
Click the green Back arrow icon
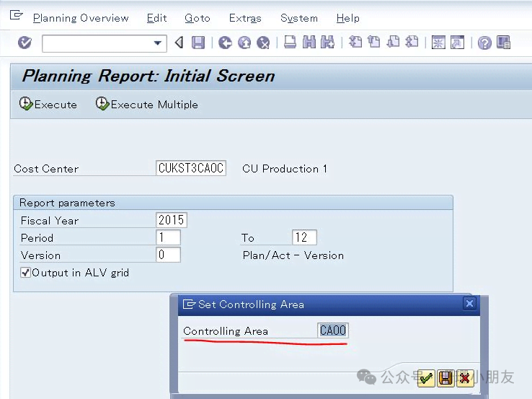225,43
